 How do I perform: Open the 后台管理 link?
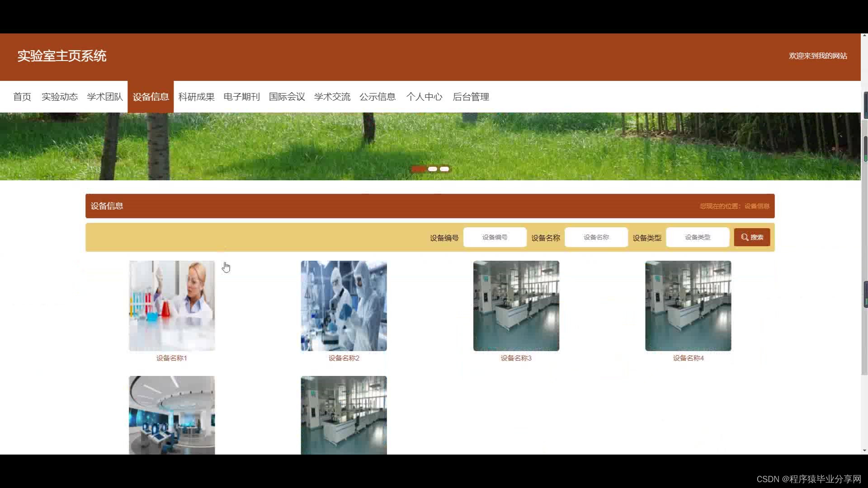coord(471,97)
